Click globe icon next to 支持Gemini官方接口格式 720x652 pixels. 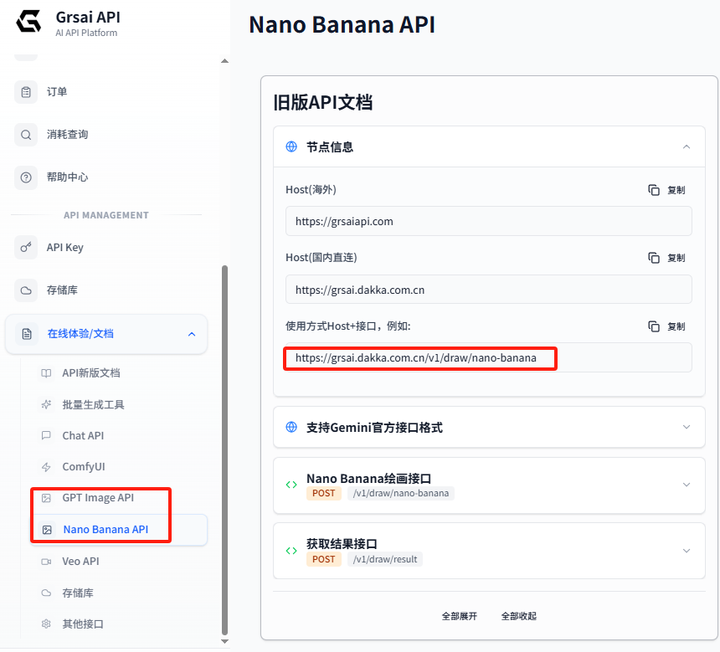[x=292, y=427]
